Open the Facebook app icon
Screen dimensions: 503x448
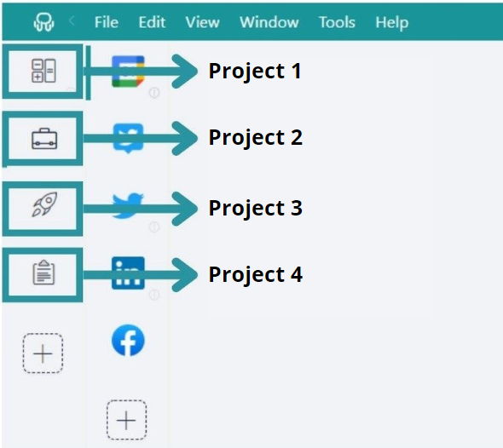tap(128, 341)
